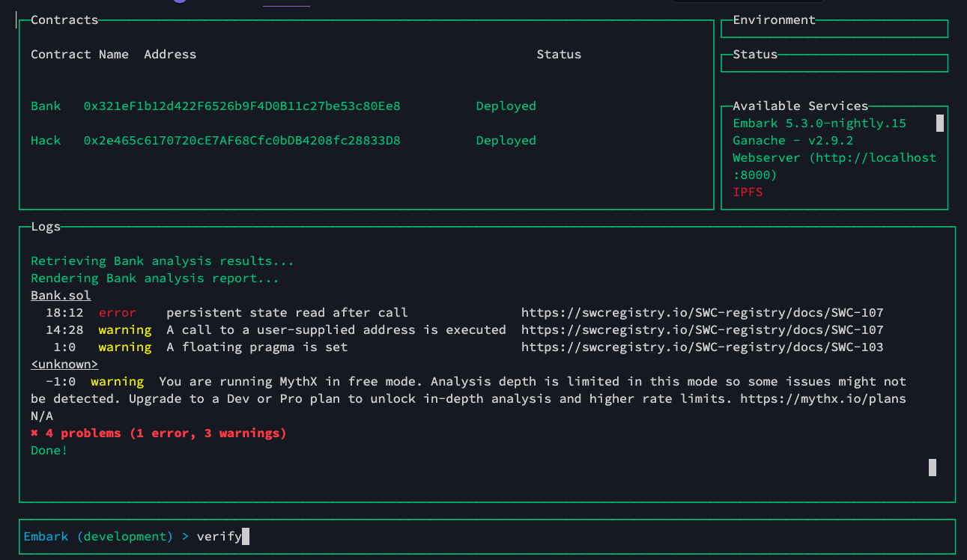Screen dimensions: 967x560
Task: Click the Hack contract address 0x2e465c61...
Action: pyautogui.click(x=242, y=140)
